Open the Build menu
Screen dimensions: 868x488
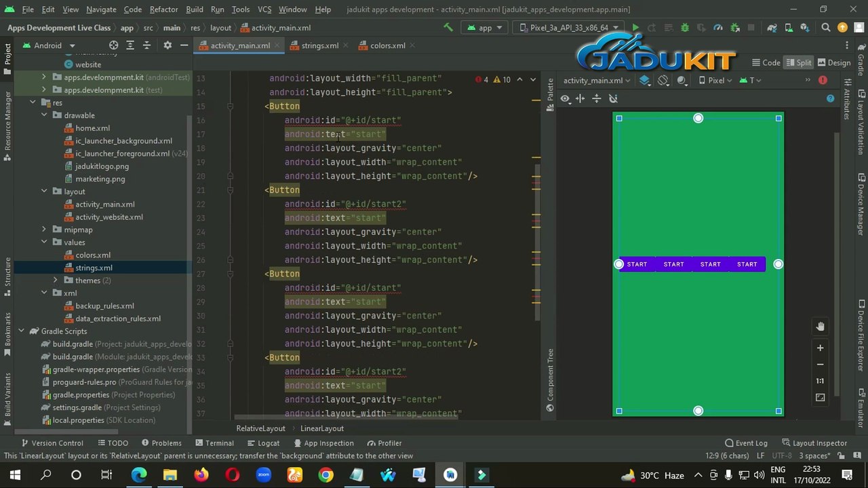(194, 9)
